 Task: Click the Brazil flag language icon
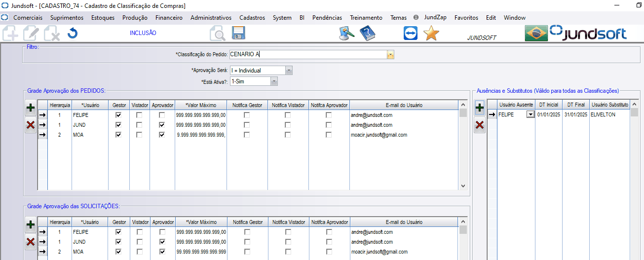click(535, 34)
